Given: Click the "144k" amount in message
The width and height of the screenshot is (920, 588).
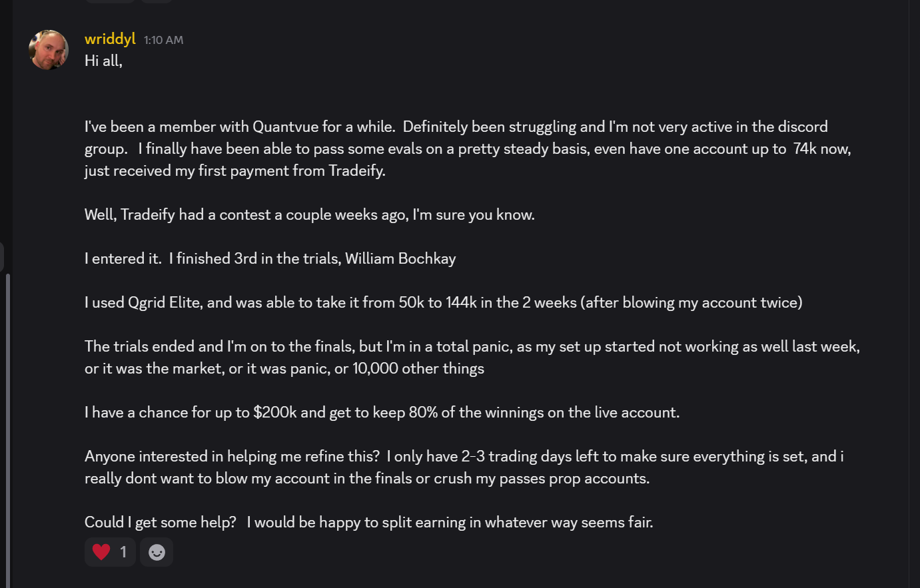Looking at the screenshot, I should [461, 302].
